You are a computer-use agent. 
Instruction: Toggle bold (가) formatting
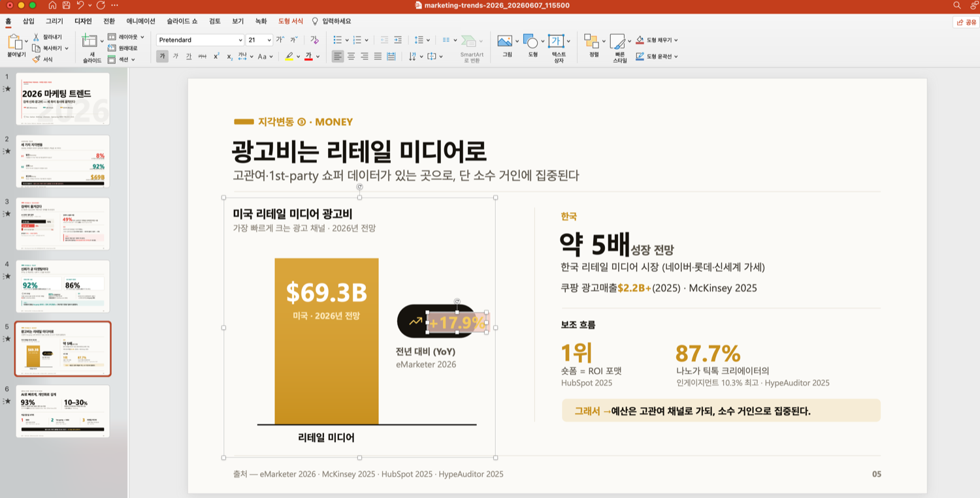(162, 56)
